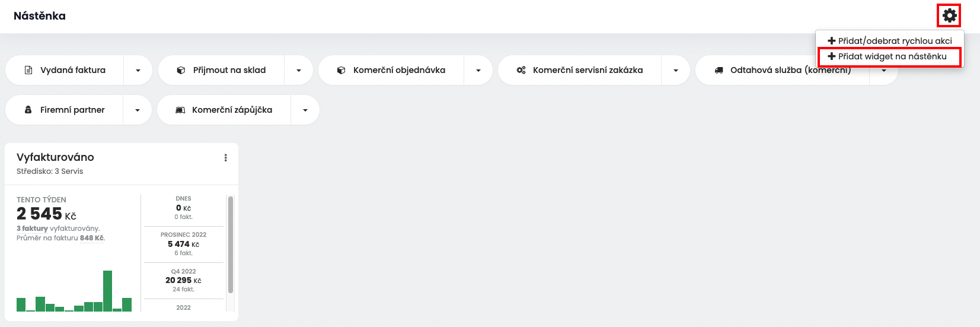This screenshot has height=327, width=980.
Task: Select Přidat/odebrat rychlou akci menu entry
Action: click(890, 40)
